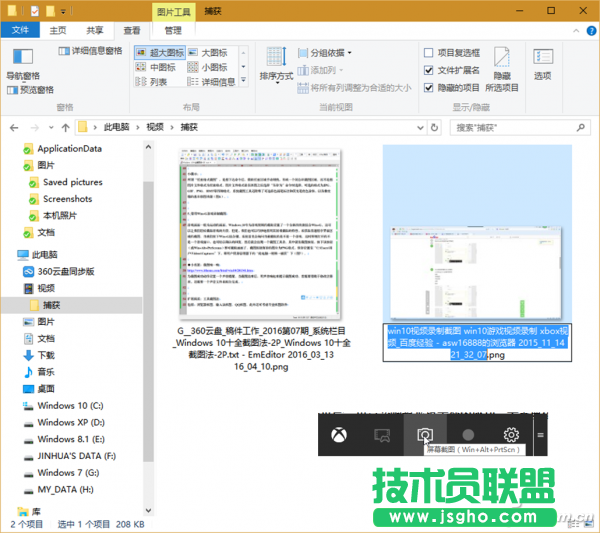Click the Game DVR background record icon

(382, 435)
